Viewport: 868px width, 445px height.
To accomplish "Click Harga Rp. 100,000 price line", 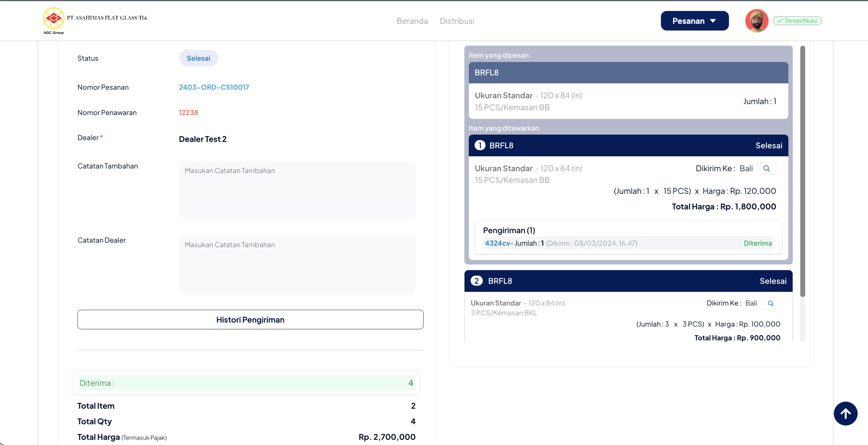I will [708, 324].
